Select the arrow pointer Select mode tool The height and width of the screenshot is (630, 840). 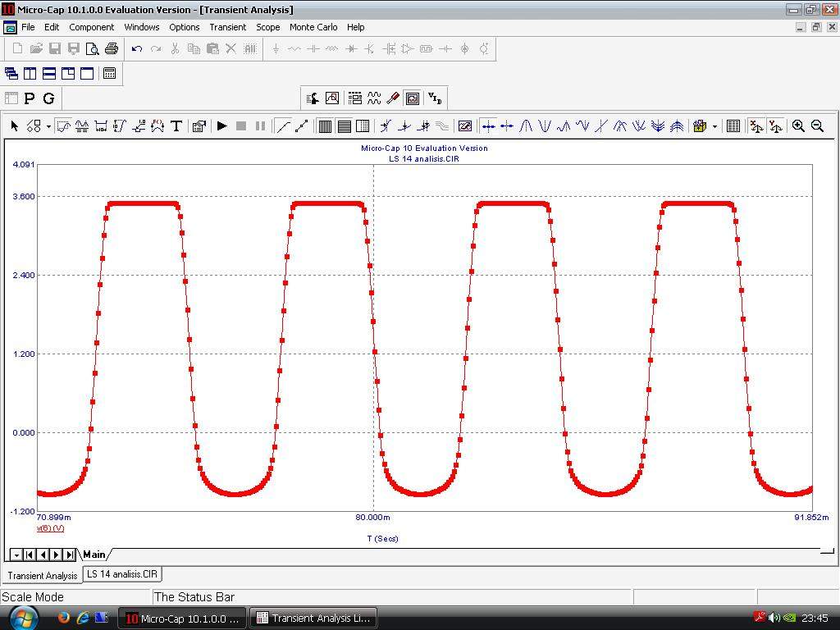click(15, 126)
